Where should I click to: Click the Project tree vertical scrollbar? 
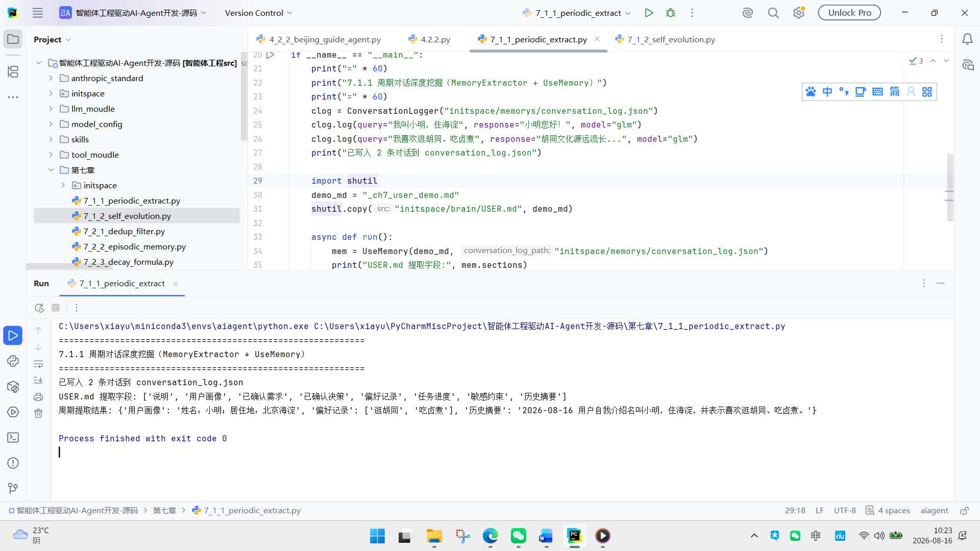[243, 97]
